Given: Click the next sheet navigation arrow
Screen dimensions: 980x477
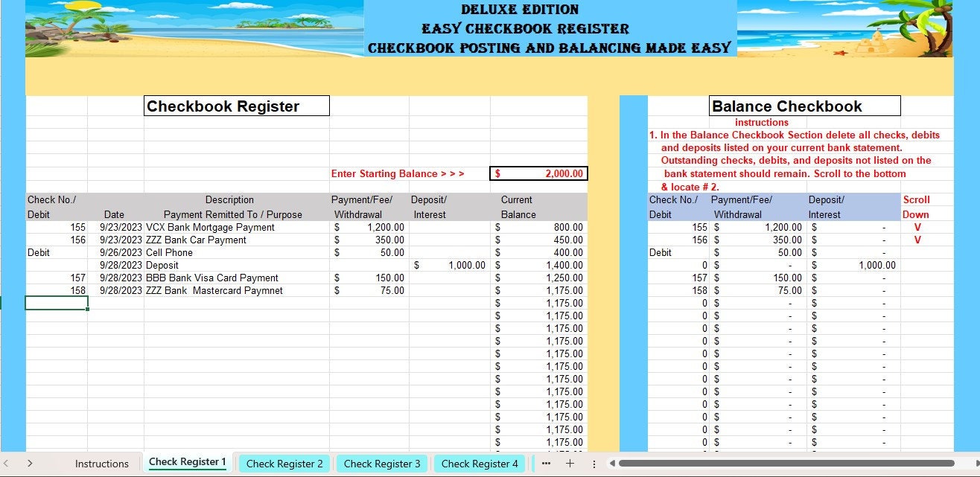Looking at the screenshot, I should (28, 464).
